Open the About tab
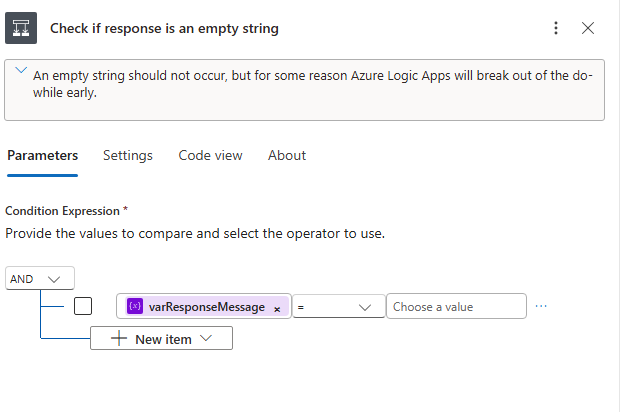 point(287,155)
